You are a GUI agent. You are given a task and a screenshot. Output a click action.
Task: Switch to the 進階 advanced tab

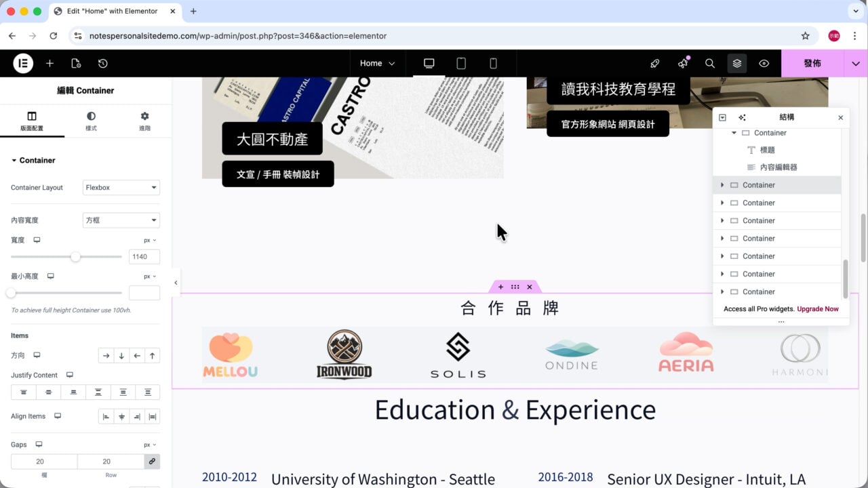click(x=144, y=121)
